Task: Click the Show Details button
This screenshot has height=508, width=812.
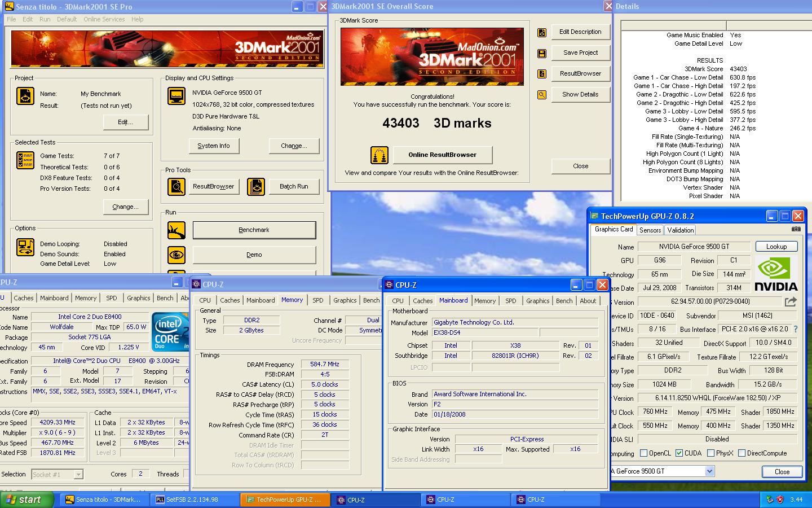Action: tap(581, 94)
